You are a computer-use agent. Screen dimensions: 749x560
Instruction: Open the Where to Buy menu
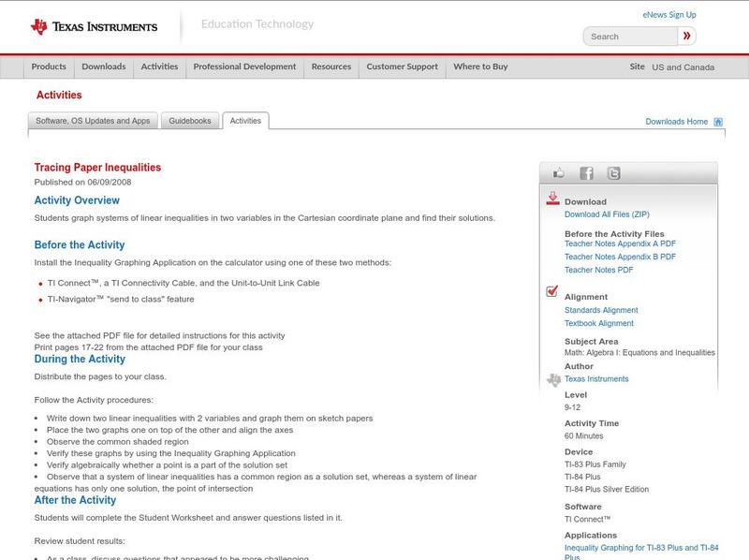(480, 66)
